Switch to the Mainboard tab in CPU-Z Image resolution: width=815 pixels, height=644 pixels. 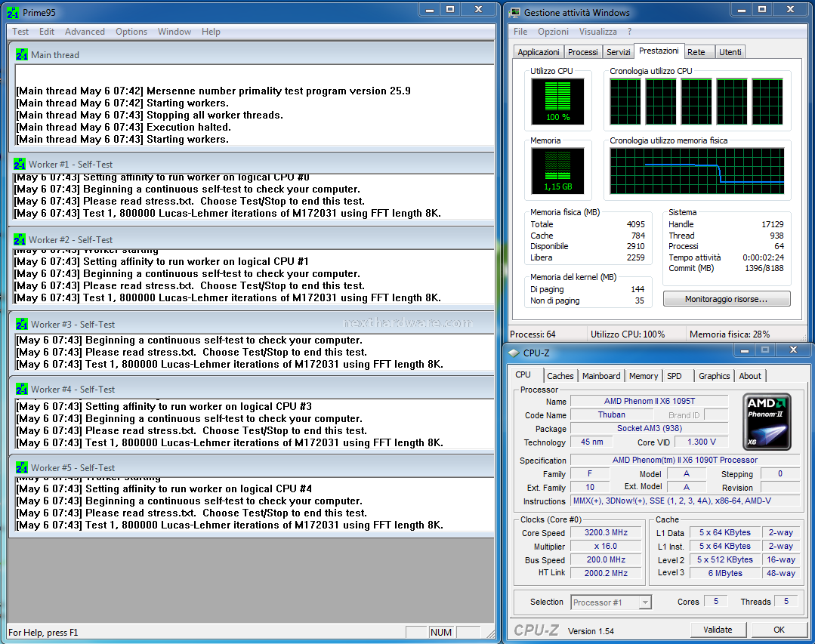coord(601,376)
